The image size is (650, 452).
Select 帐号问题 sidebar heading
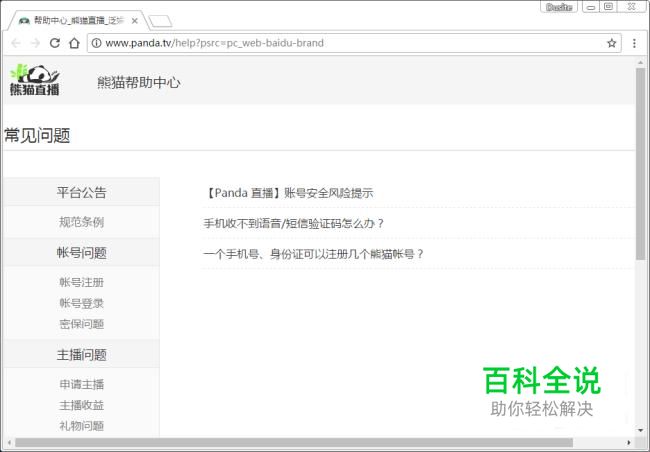[82, 253]
